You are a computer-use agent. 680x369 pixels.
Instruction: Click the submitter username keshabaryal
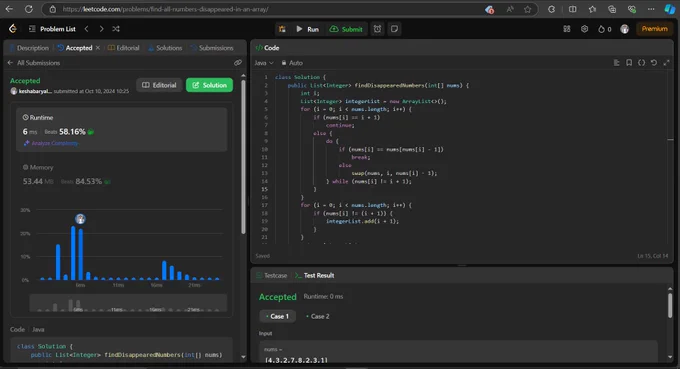[x=35, y=91]
